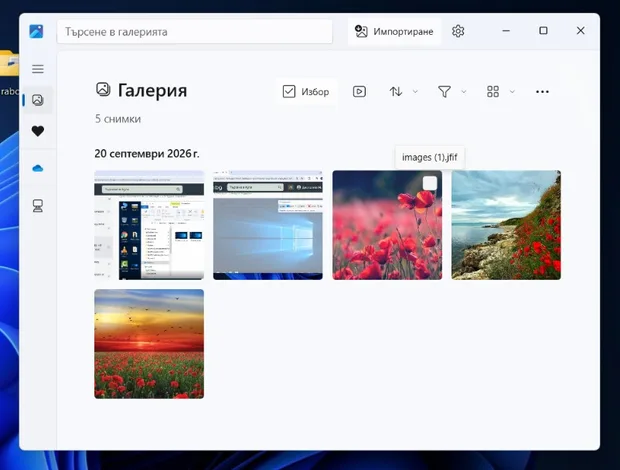
Task: Open Settings gear icon
Action: (458, 31)
